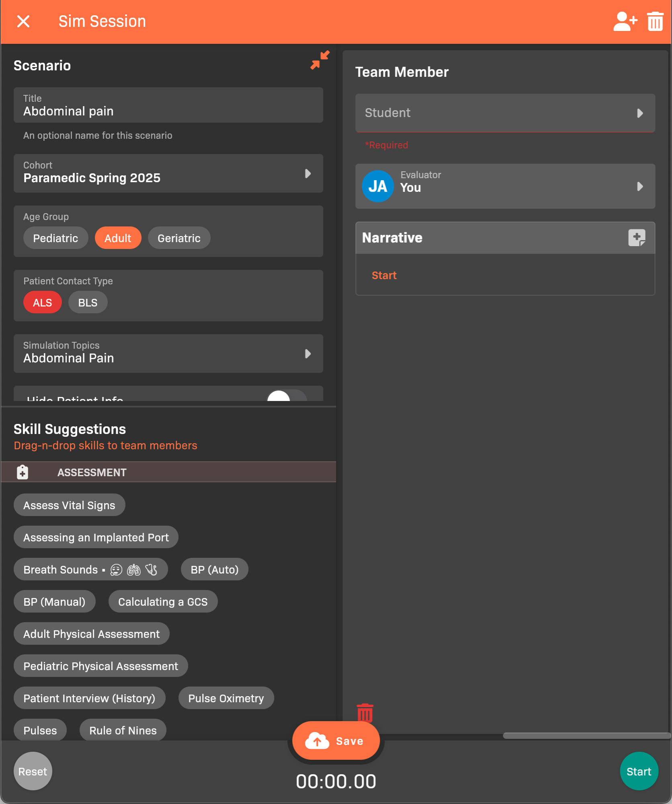Expand the Simulation Topics selector

click(168, 354)
